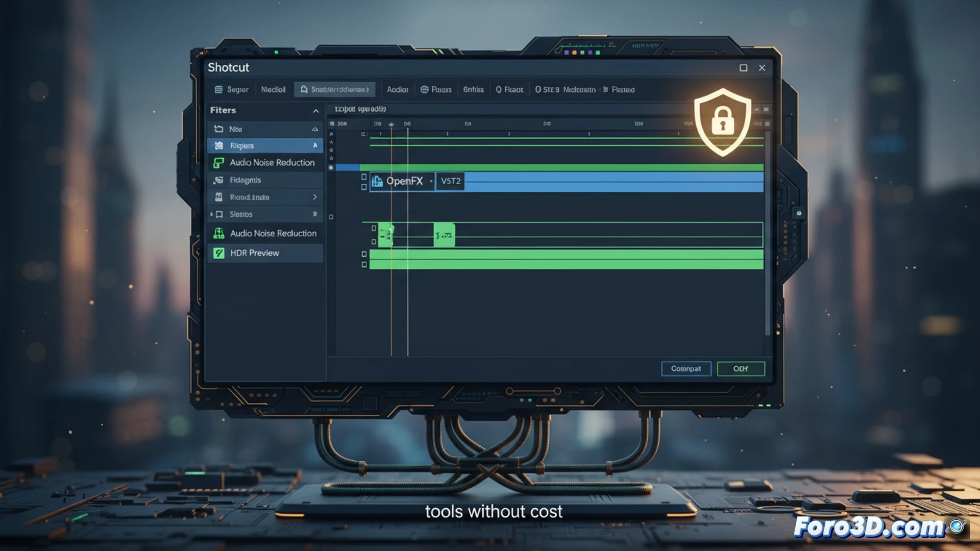Click the second small green clip on the timeline
980x551 pixels.
coord(444,235)
